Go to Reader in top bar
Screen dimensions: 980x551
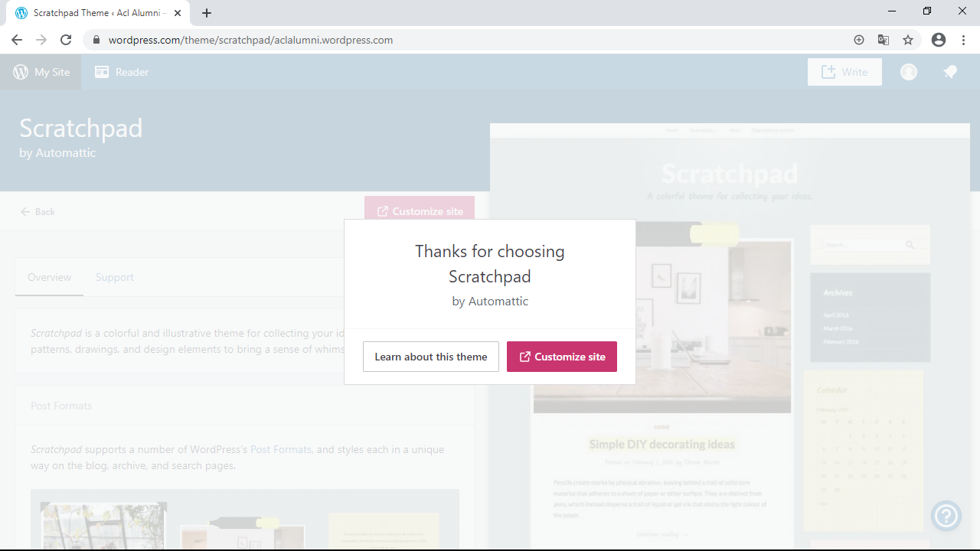pyautogui.click(x=122, y=72)
